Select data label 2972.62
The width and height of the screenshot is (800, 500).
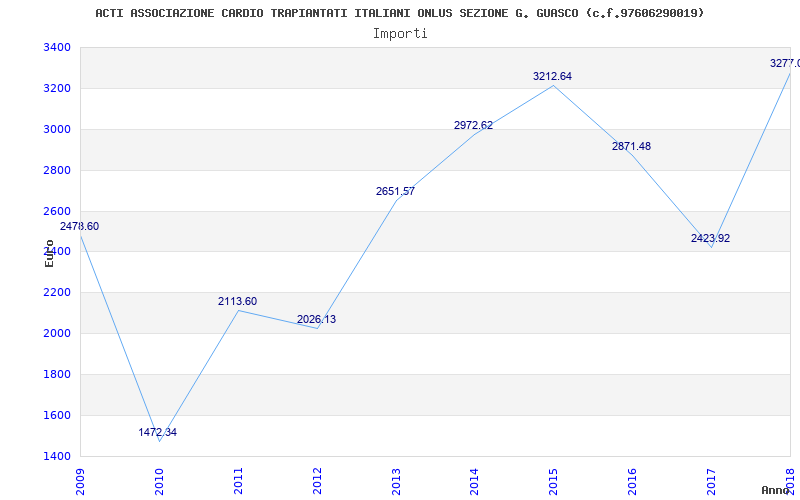click(x=473, y=125)
